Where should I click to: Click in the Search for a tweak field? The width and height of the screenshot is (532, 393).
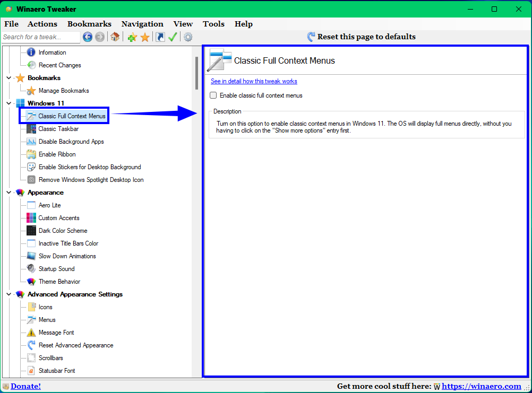coord(41,37)
